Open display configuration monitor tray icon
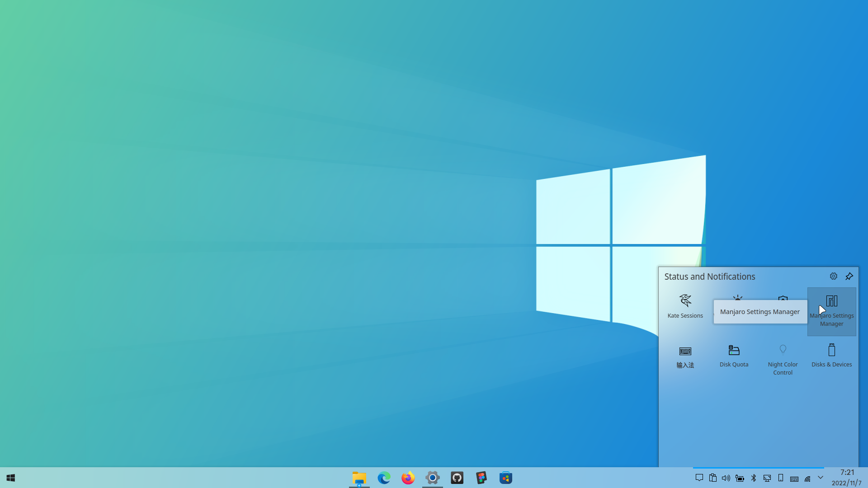 pos(767,478)
